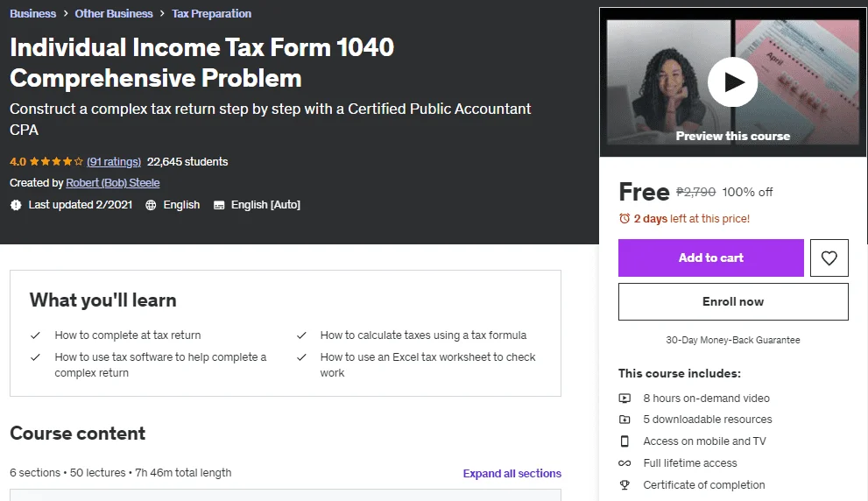The width and height of the screenshot is (868, 501).
Task: Click the last updated badge icon
Action: click(x=16, y=205)
